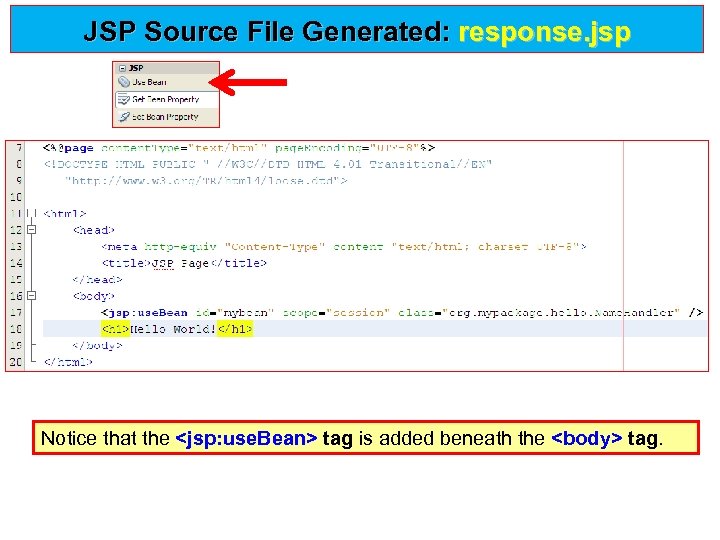Click the scope="session" attribute
This screenshot has height=540, width=720.
click(336, 313)
